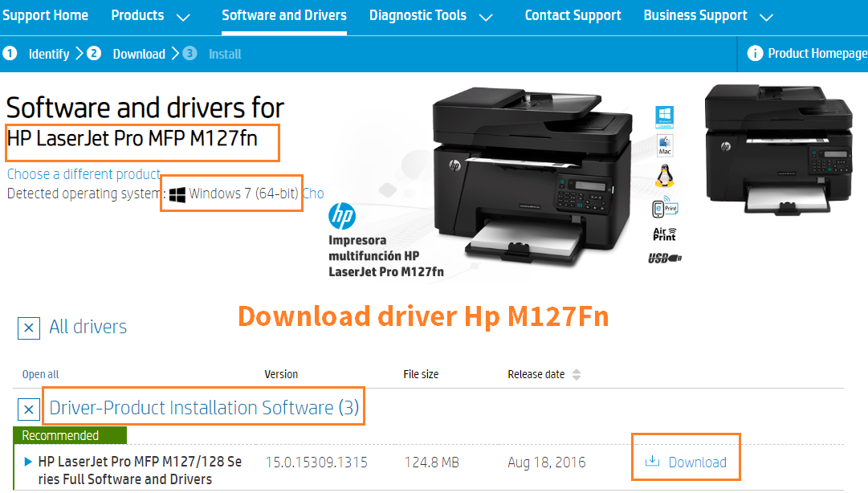Click the HP LaserJet Pro MFP M127fn title
Image resolution: width=868 pixels, height=493 pixels.
(x=132, y=138)
